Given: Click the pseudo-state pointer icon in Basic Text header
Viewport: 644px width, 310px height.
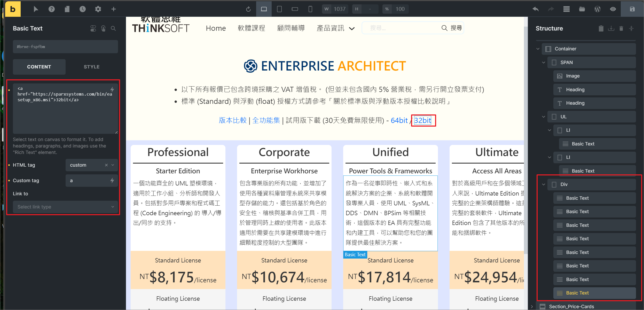Looking at the screenshot, I should coord(103,28).
